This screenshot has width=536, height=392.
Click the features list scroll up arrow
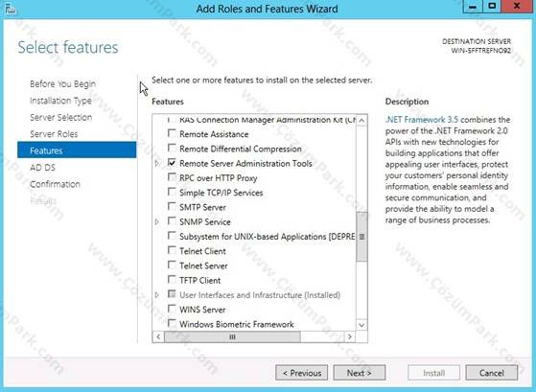tap(361, 121)
